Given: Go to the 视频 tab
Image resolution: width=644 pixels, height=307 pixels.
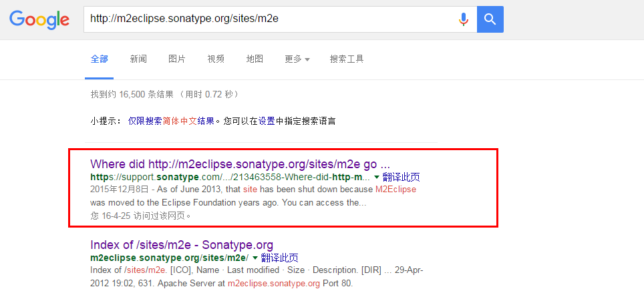Looking at the screenshot, I should 216,59.
